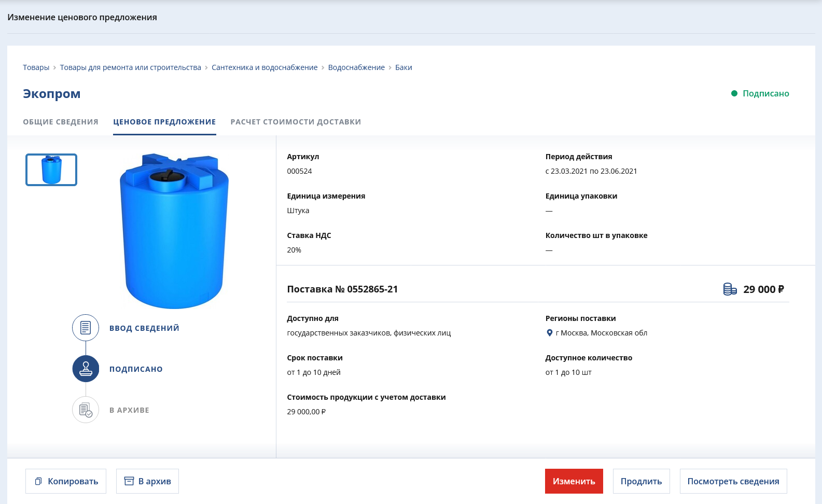Click the archive documents icon for В архиве step
The height and width of the screenshot is (504, 822).
[86, 410]
